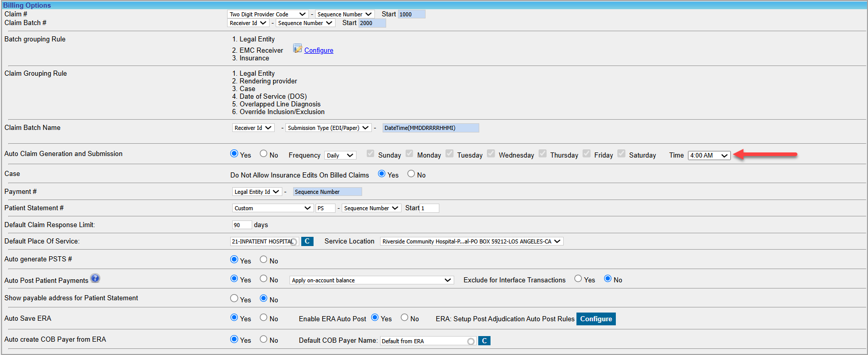Open the Time dropdown showing 4:00 AM
The image size is (868, 355).
click(x=709, y=156)
